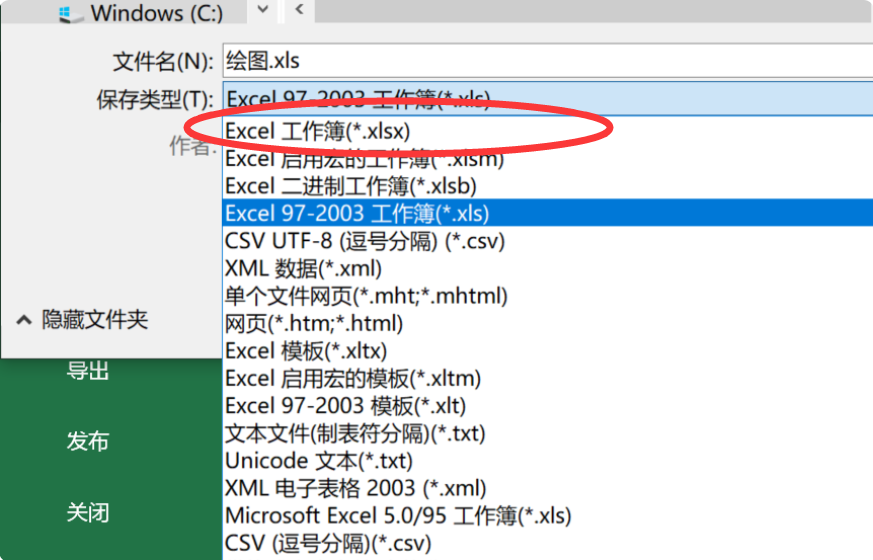Click the 文件名 input field with 绘图.xls

tap(548, 61)
